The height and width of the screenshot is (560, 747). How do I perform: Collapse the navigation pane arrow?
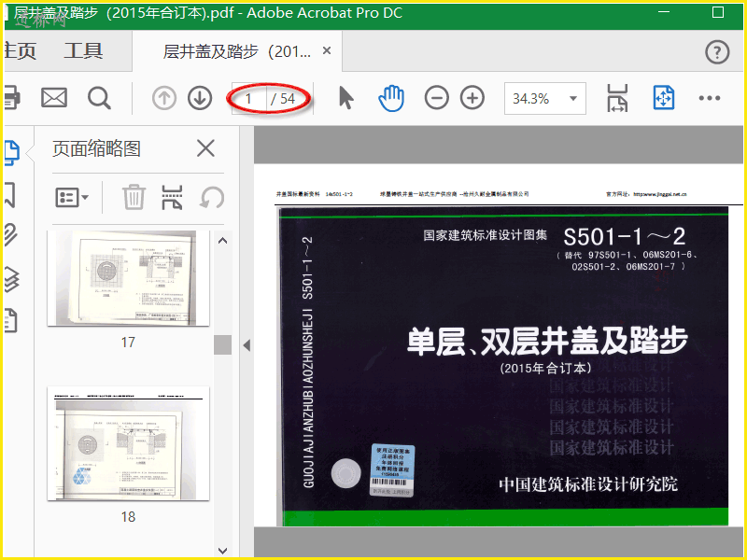point(247,345)
